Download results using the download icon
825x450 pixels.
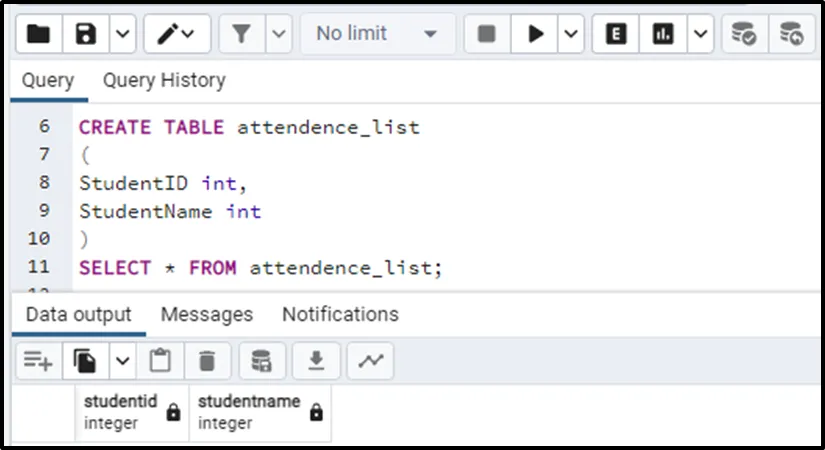(x=316, y=360)
